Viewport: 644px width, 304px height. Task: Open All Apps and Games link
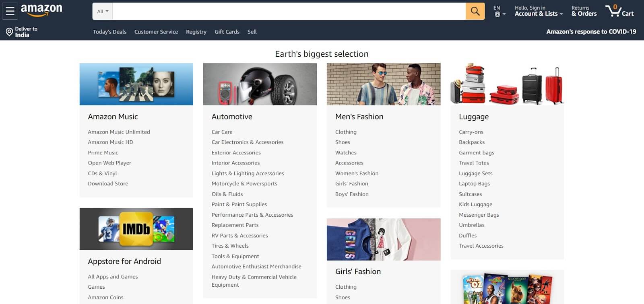click(x=113, y=277)
